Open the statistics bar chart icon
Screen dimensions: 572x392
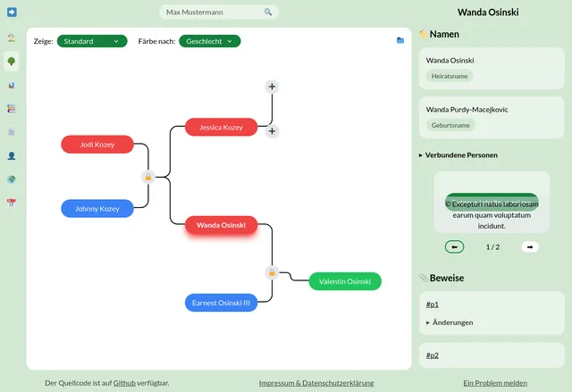12,86
